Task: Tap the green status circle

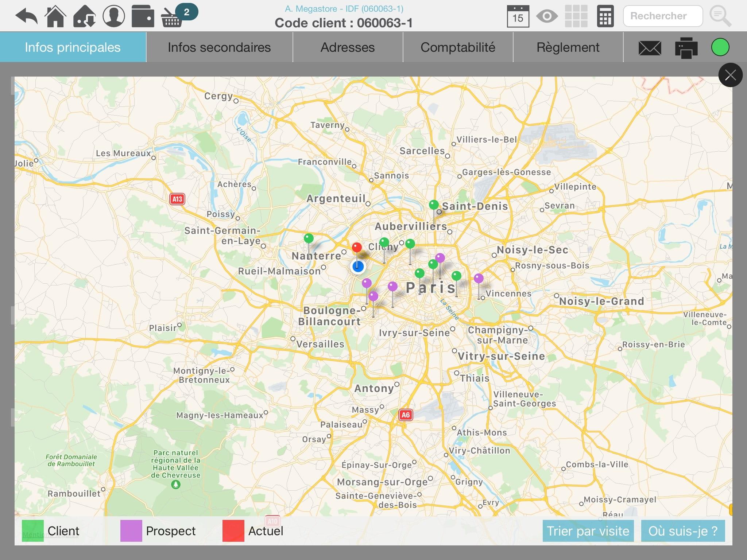Action: (720, 47)
